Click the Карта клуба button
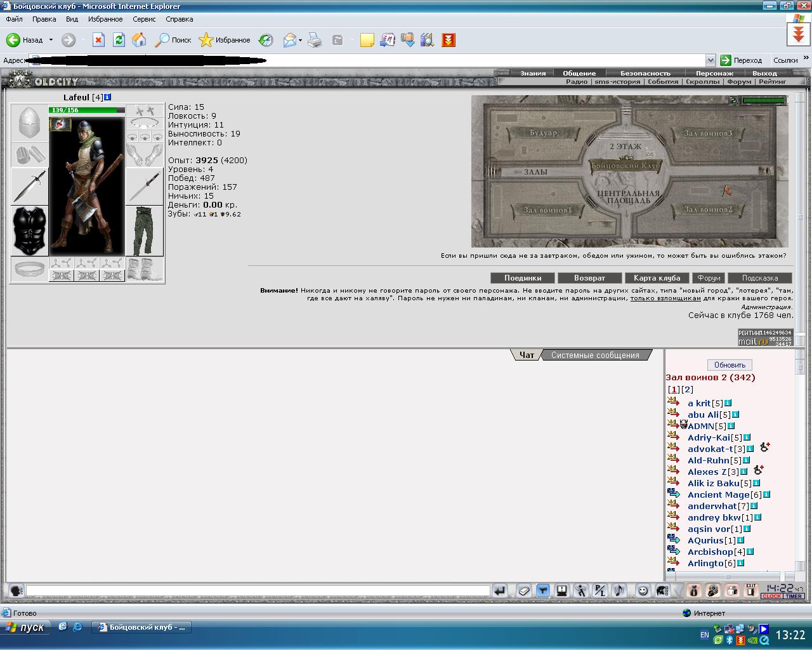 pyautogui.click(x=657, y=278)
